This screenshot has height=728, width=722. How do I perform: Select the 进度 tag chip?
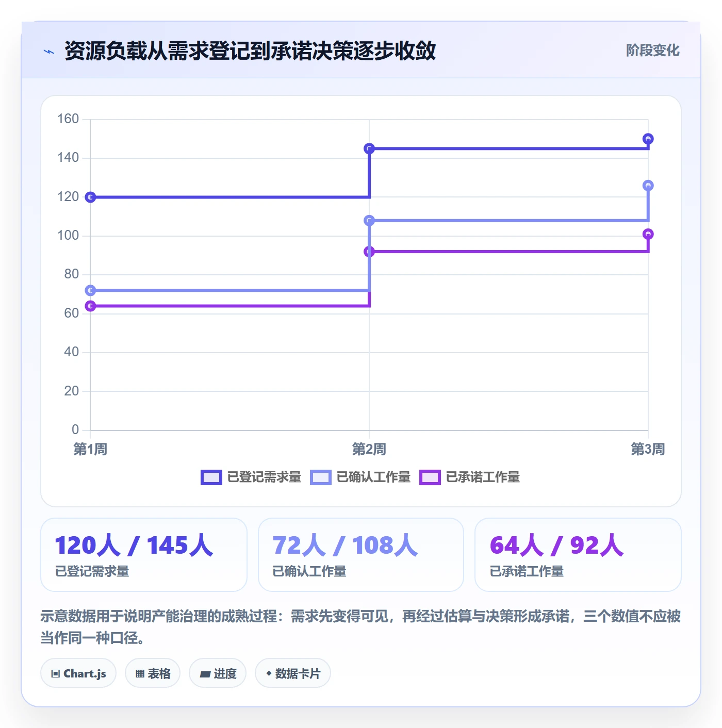coord(218,673)
